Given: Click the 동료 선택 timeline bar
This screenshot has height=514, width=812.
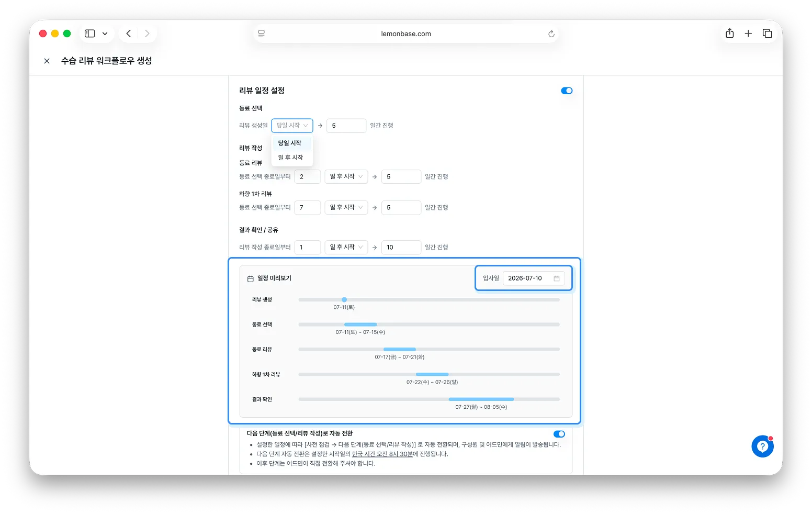Looking at the screenshot, I should tap(360, 325).
